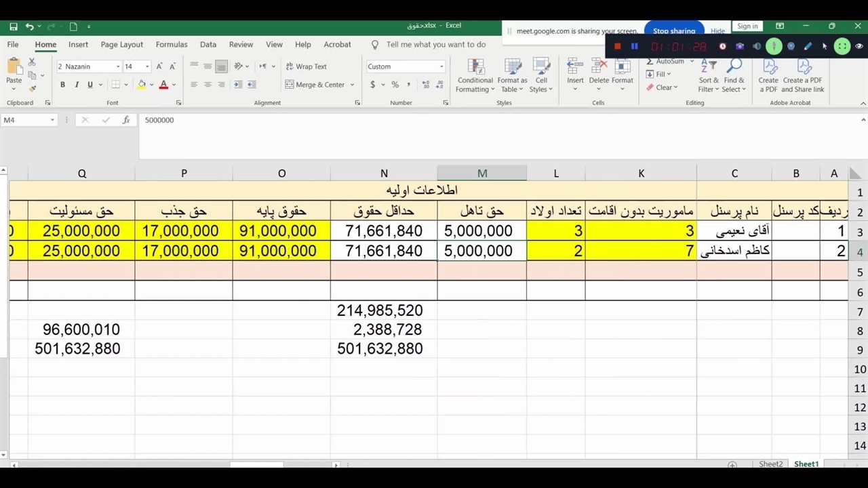Image resolution: width=868 pixels, height=488 pixels.
Task: Click the Increase Font Size icon
Action: 159,66
